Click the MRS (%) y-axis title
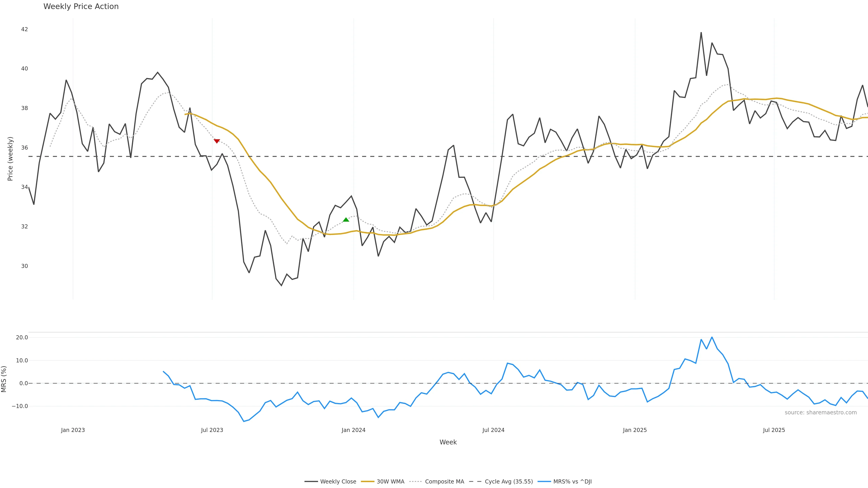 (x=4, y=379)
